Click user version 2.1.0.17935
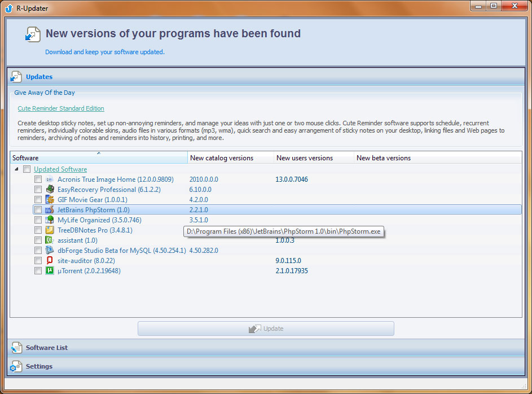Image resolution: width=532 pixels, height=394 pixels. tap(292, 271)
